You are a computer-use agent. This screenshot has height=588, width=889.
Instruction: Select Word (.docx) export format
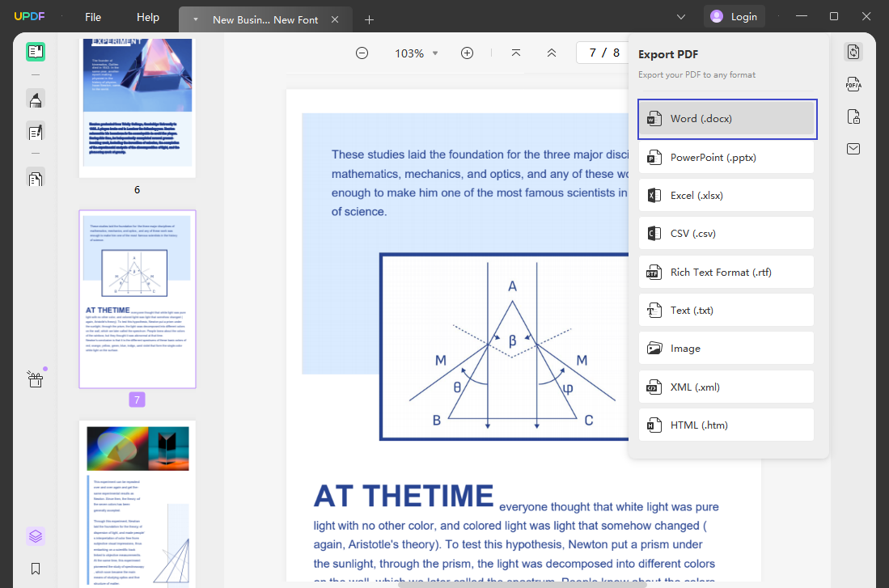[726, 119]
